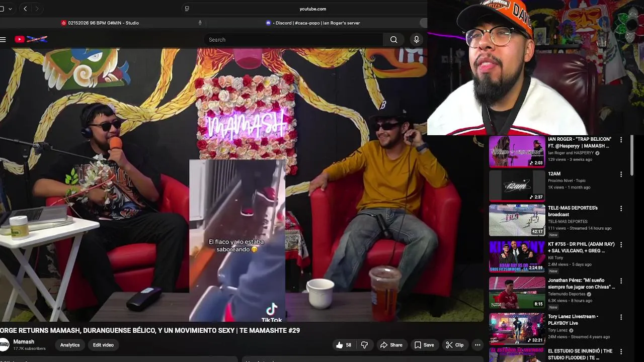Click Proximo Nivel - Topic channel name
This screenshot has height=362, width=644.
pos(567,180)
